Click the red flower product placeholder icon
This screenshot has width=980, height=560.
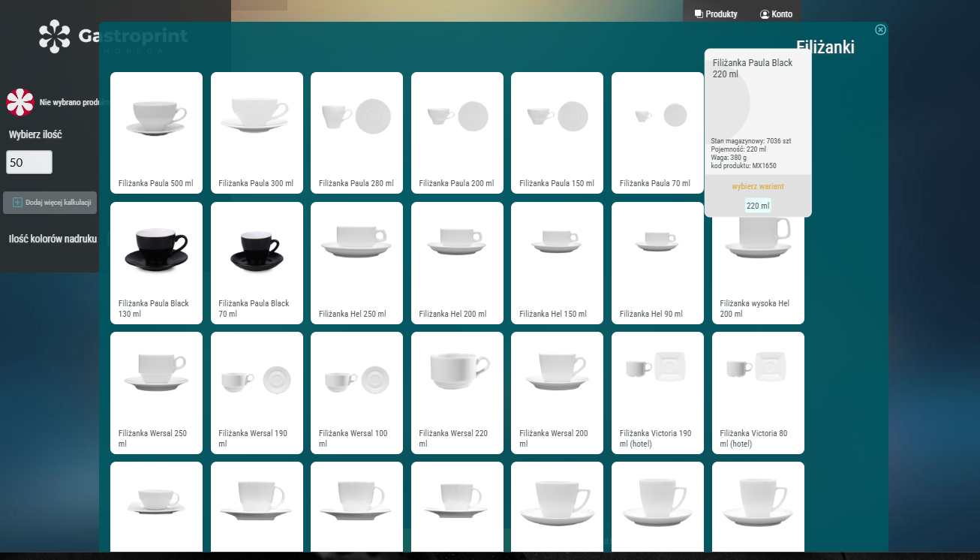tap(20, 103)
